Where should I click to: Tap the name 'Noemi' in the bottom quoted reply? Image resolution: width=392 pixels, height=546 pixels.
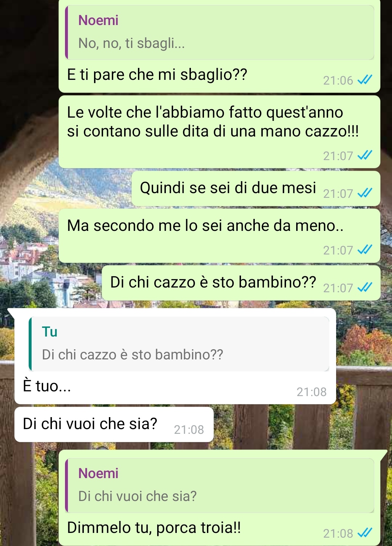(x=98, y=473)
